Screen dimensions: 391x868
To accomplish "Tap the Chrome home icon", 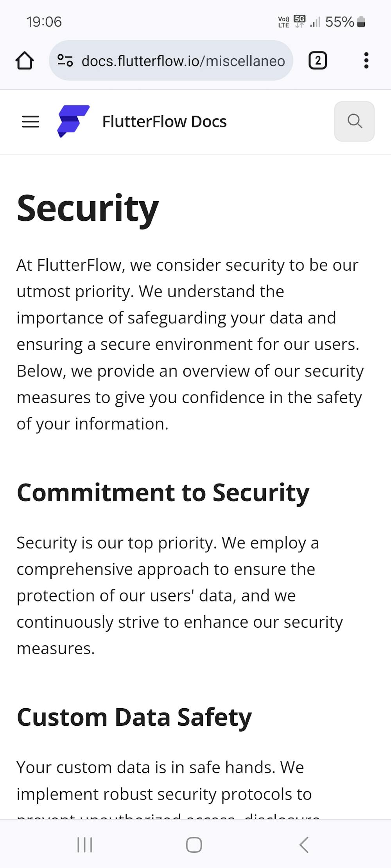I will point(25,61).
